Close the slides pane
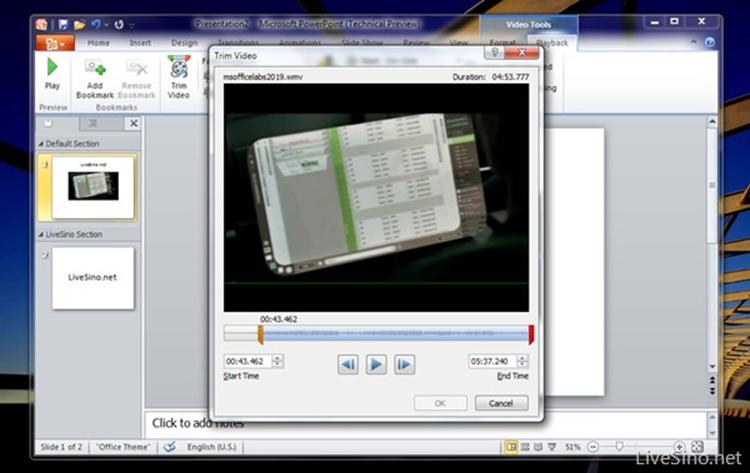The width and height of the screenshot is (750, 473). pyautogui.click(x=134, y=123)
